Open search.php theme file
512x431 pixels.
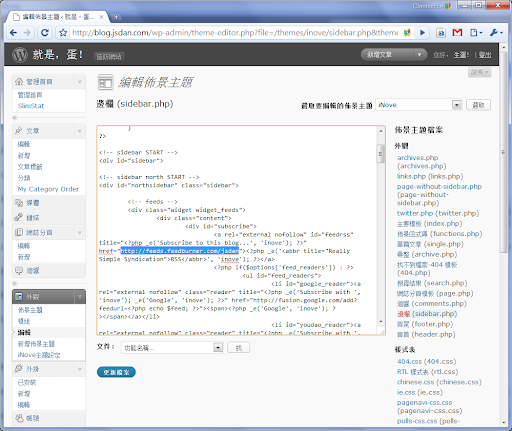point(410,283)
